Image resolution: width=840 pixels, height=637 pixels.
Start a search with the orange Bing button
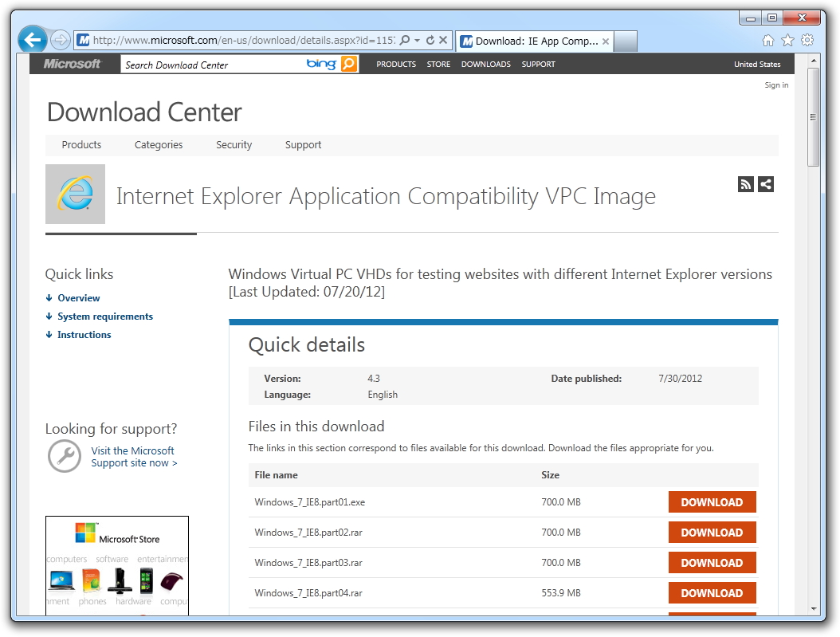(x=347, y=64)
